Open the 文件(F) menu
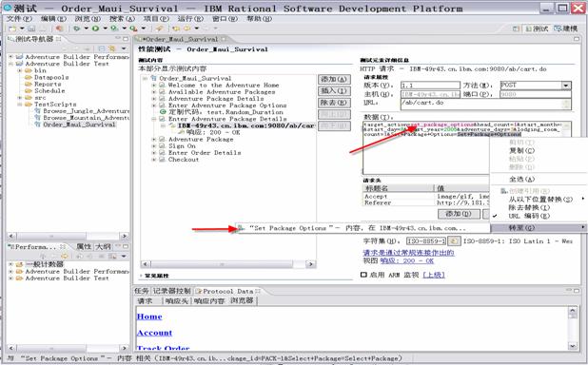588x365 pixels. 19,18
